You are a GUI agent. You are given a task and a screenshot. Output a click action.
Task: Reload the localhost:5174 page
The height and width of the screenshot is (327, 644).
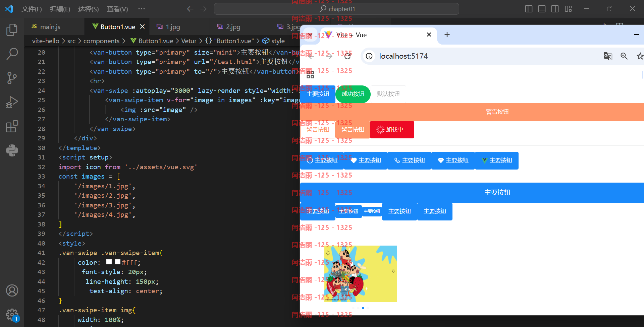pyautogui.click(x=347, y=56)
